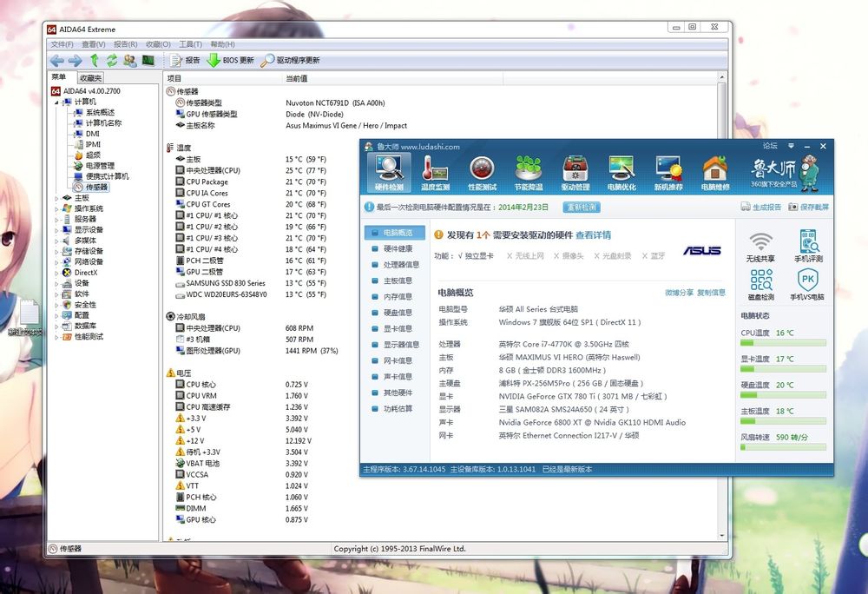Click the CPU温度 progress bar in Ludashi
The width and height of the screenshot is (868, 594).
point(783,343)
